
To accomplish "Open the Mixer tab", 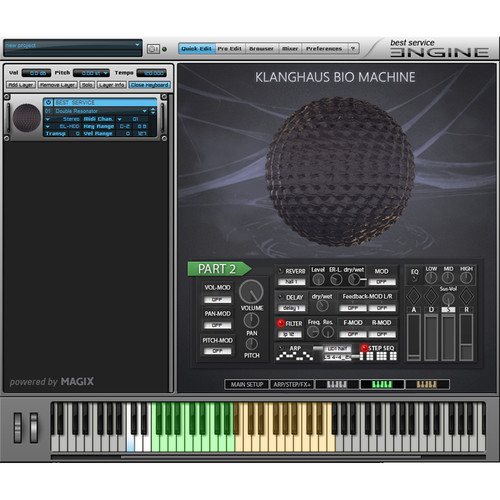I will point(290,49).
